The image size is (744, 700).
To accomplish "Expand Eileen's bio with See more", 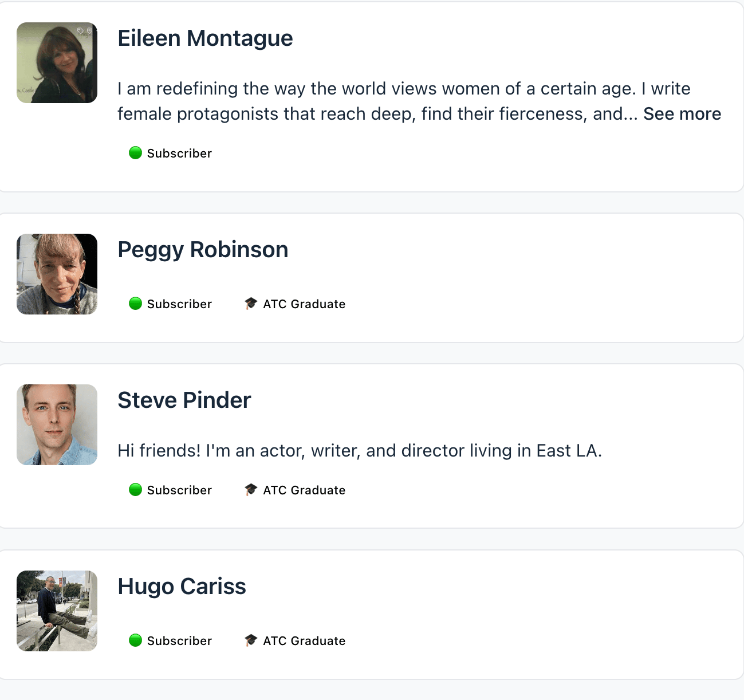I will 682,114.
